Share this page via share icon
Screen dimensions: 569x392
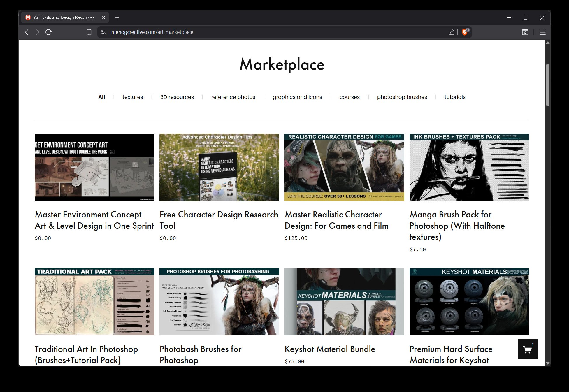452,32
